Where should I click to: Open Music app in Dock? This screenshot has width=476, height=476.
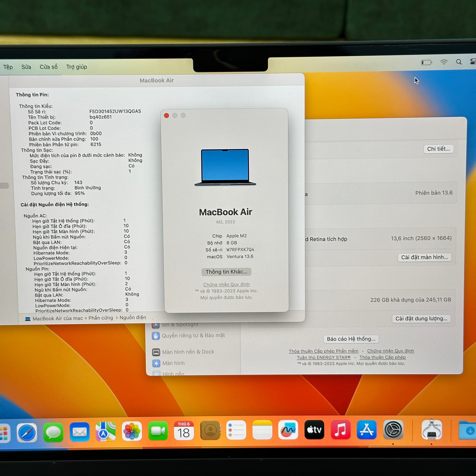click(340, 430)
